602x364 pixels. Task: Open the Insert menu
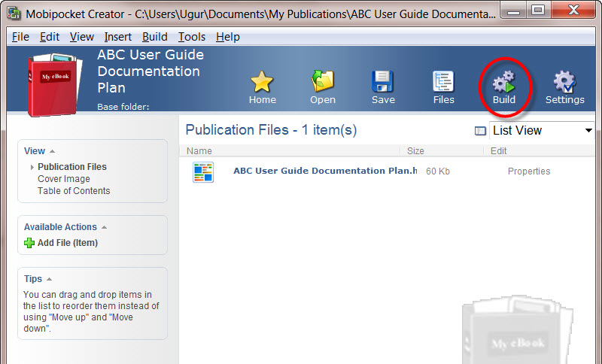[118, 37]
